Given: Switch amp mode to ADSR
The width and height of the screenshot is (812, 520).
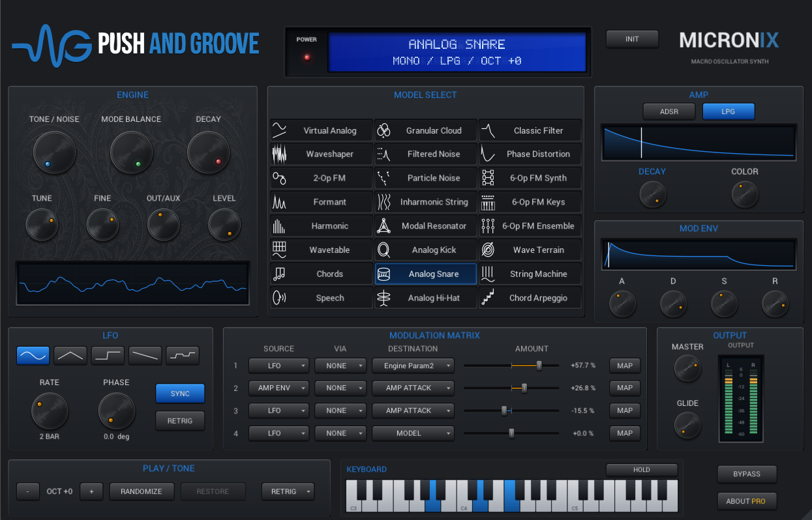Looking at the screenshot, I should tap(669, 111).
